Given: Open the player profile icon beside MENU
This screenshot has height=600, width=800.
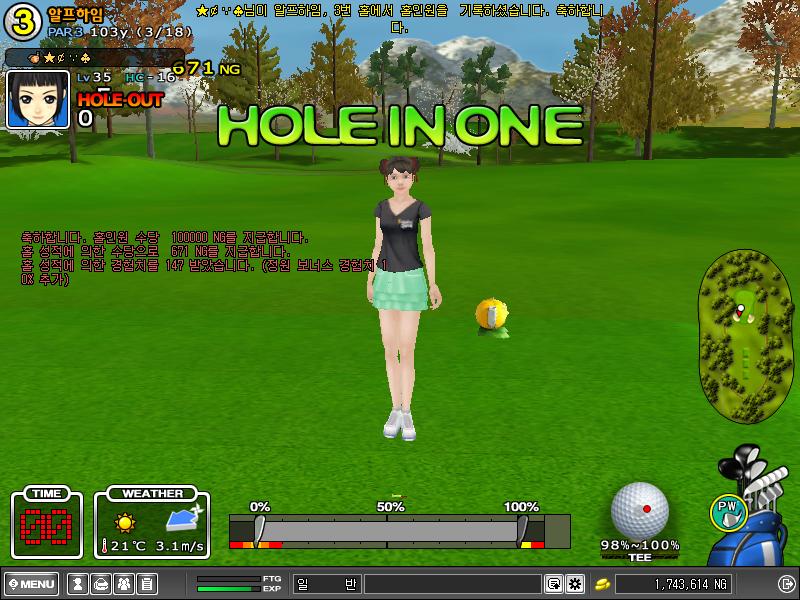Looking at the screenshot, I should tap(78, 584).
